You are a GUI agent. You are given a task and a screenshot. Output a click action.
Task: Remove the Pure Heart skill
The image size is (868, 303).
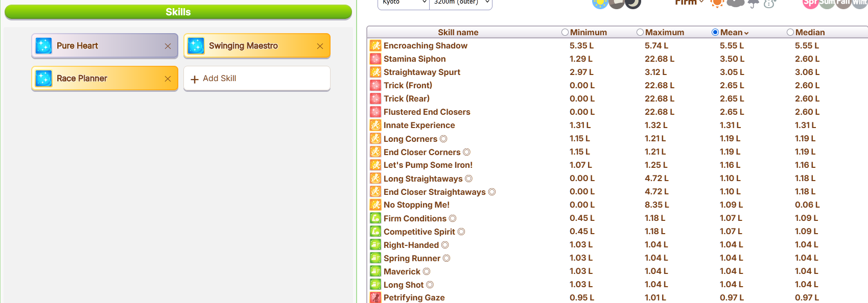[x=168, y=46]
